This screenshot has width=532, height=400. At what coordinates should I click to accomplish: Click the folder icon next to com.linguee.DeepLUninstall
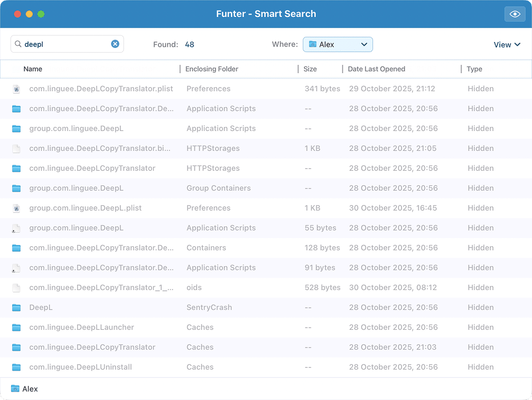point(16,367)
